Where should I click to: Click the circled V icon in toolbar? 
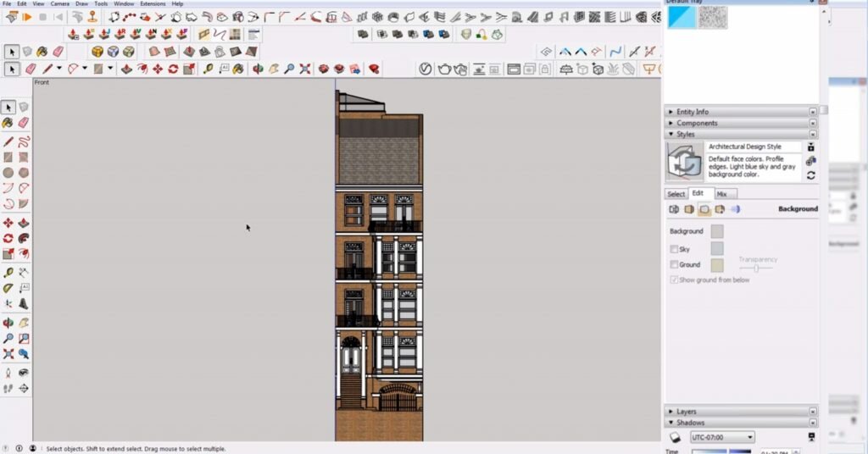pyautogui.click(x=426, y=69)
